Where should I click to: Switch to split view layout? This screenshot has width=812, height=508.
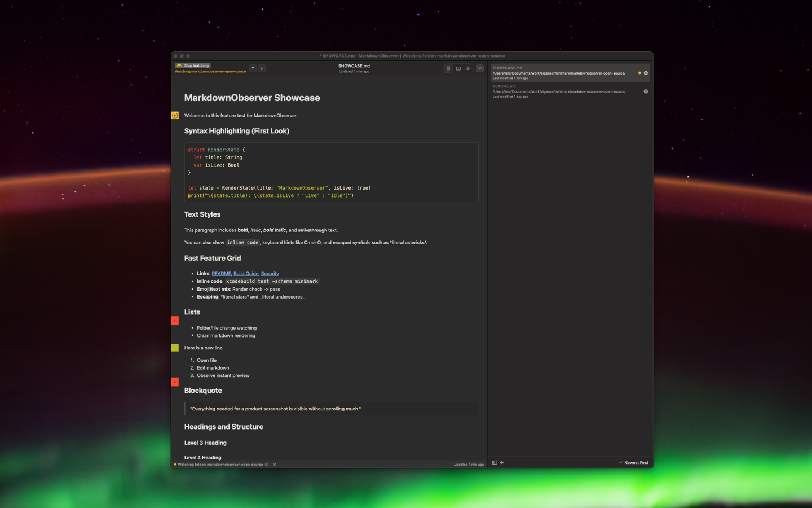(x=458, y=68)
